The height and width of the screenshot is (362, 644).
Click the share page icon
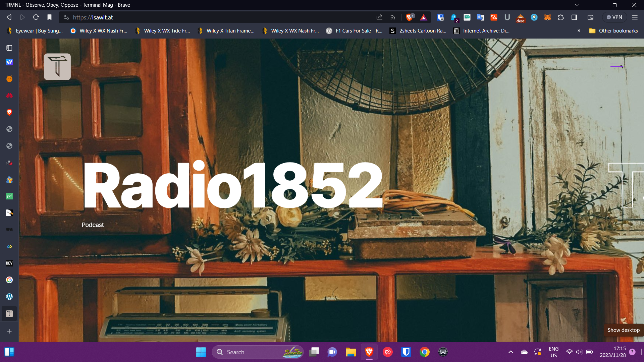pos(379,17)
